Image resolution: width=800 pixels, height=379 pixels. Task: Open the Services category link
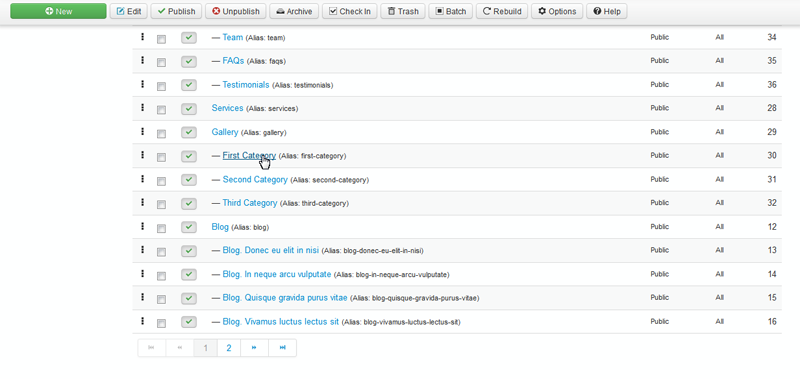pos(228,108)
